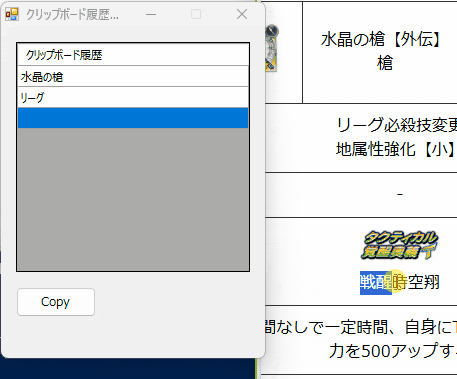
Task: Click the リーグ必殺技変更 text in page
Action: pyautogui.click(x=397, y=125)
